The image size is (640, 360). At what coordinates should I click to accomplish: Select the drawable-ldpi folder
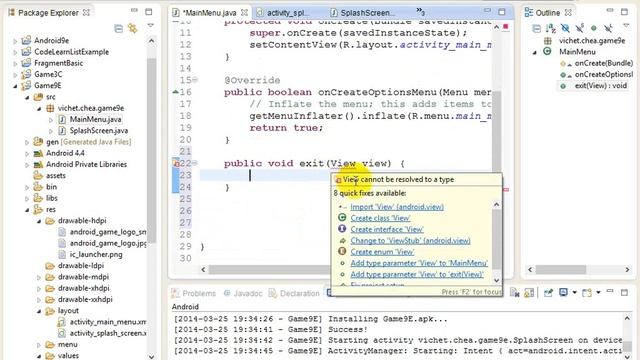pos(81,265)
